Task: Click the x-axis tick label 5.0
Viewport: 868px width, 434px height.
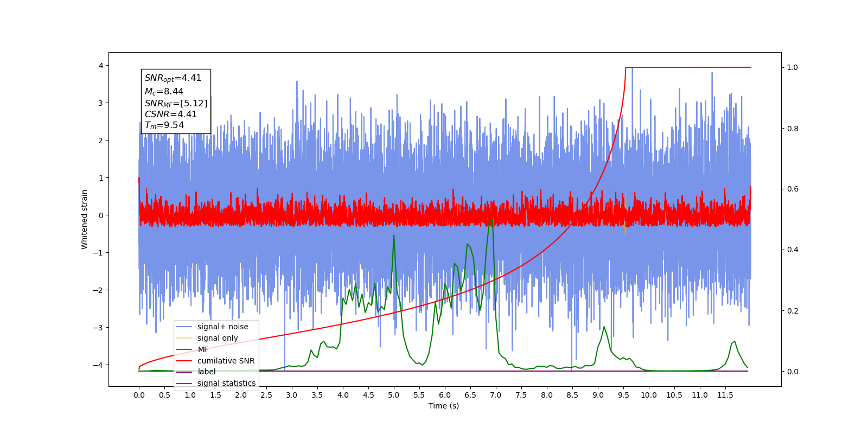Action: (x=394, y=395)
